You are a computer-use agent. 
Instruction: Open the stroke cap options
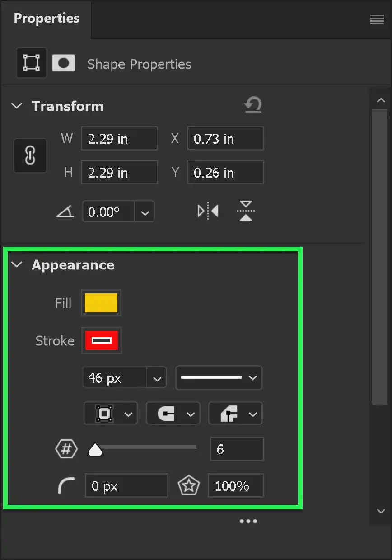tap(173, 413)
